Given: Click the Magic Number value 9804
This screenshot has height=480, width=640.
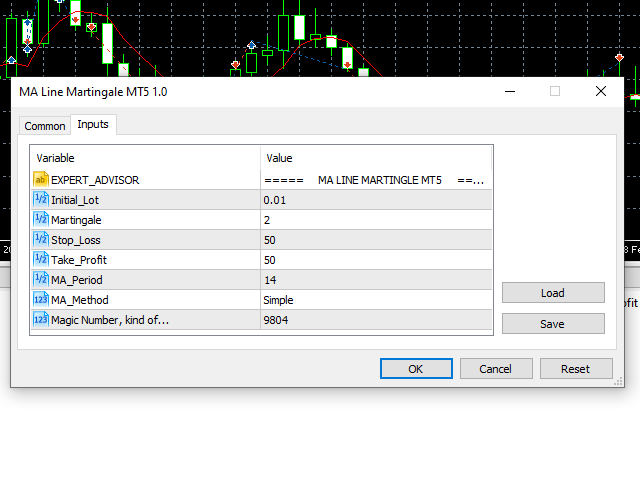Looking at the screenshot, I should click(x=376, y=320).
